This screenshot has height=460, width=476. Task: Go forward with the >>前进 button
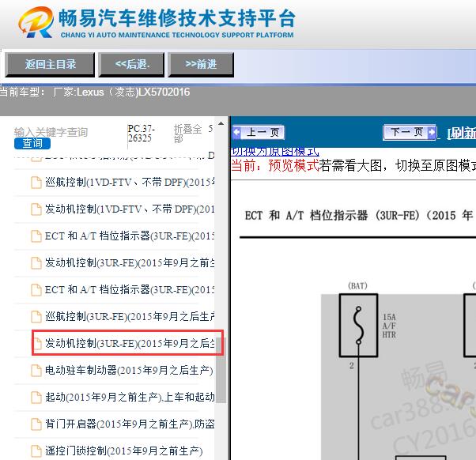click(201, 64)
